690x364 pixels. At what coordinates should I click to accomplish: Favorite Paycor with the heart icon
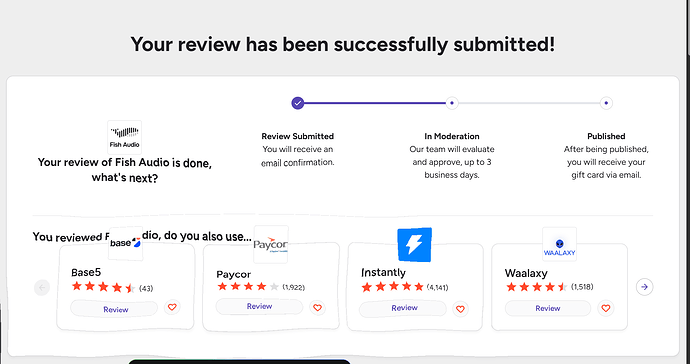pos(317,308)
